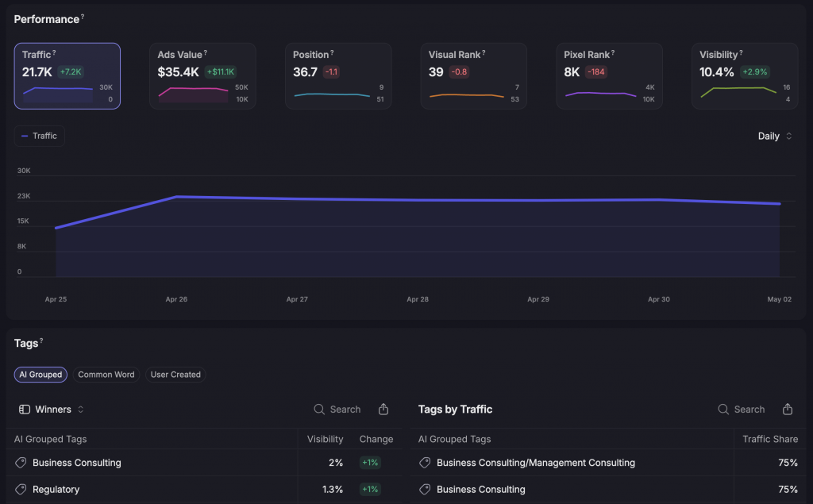Click the +$11.1K ads value badge
Screen dimensions: 813x504
click(221, 72)
